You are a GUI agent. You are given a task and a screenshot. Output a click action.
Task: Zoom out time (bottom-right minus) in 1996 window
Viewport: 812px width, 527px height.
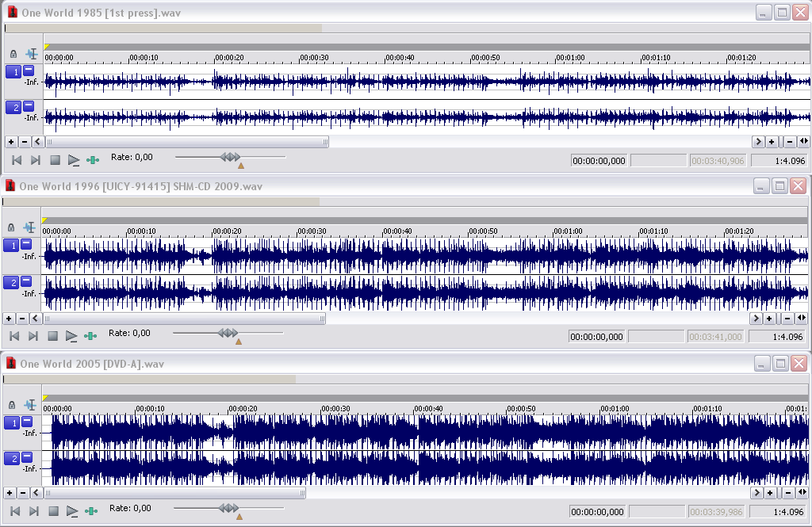pyautogui.click(x=787, y=319)
